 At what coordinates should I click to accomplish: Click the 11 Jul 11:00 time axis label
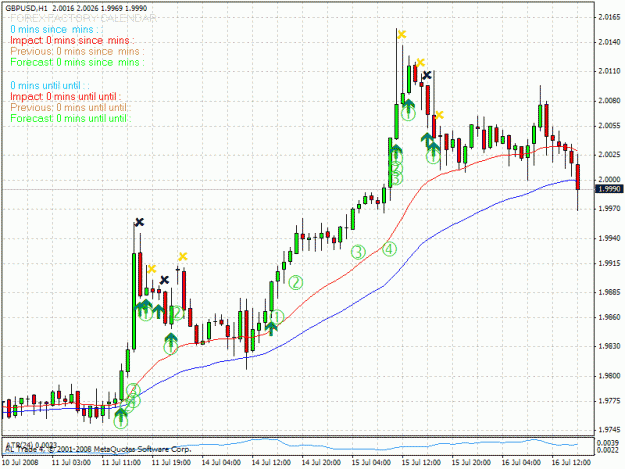click(121, 462)
